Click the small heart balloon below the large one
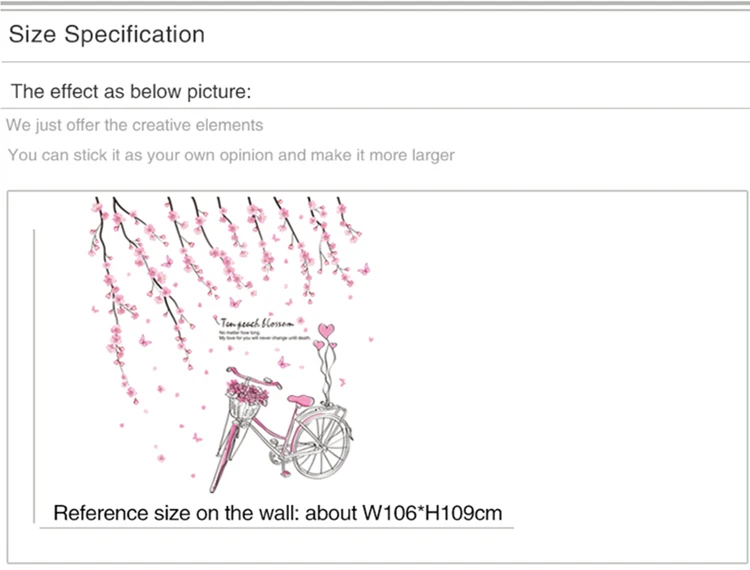The image size is (750, 570). coord(318,345)
